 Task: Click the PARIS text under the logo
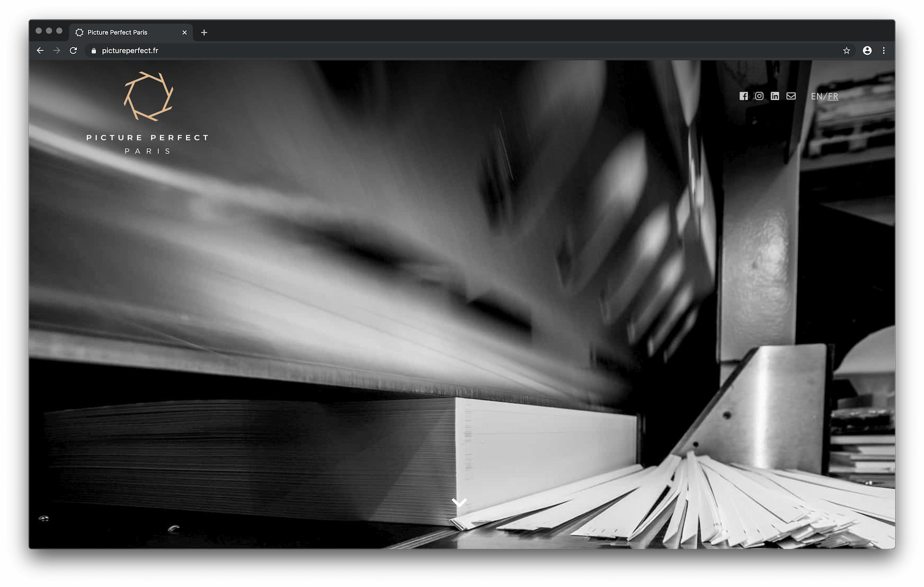coord(148,151)
